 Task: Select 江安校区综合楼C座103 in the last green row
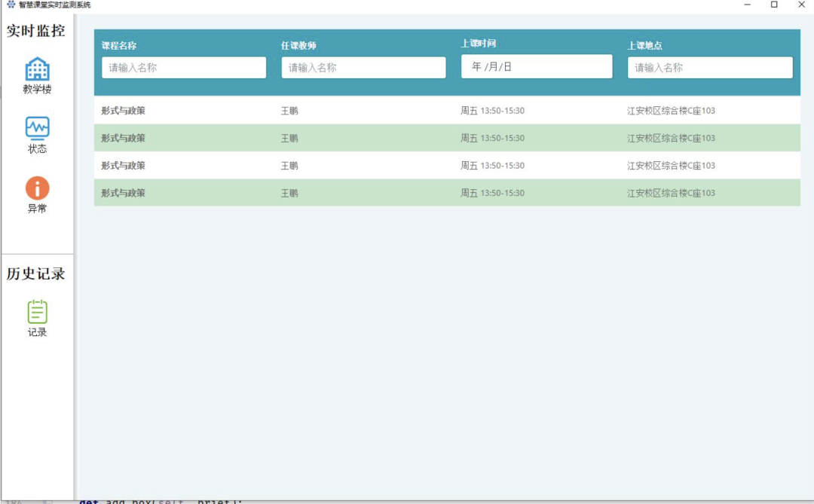[672, 193]
